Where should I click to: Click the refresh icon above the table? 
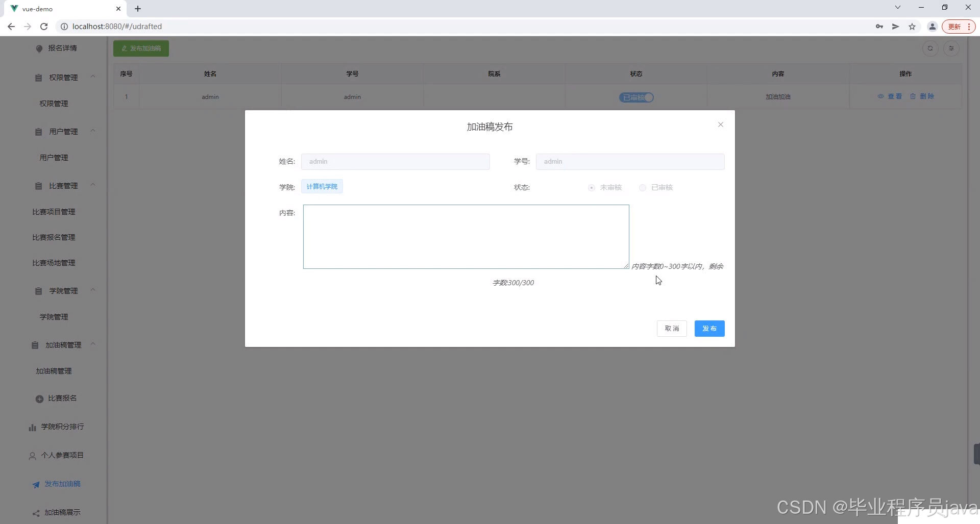(x=930, y=48)
